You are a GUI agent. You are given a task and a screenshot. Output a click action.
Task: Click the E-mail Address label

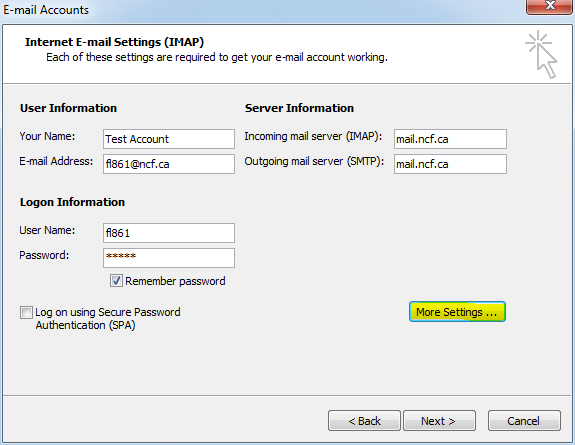56,161
